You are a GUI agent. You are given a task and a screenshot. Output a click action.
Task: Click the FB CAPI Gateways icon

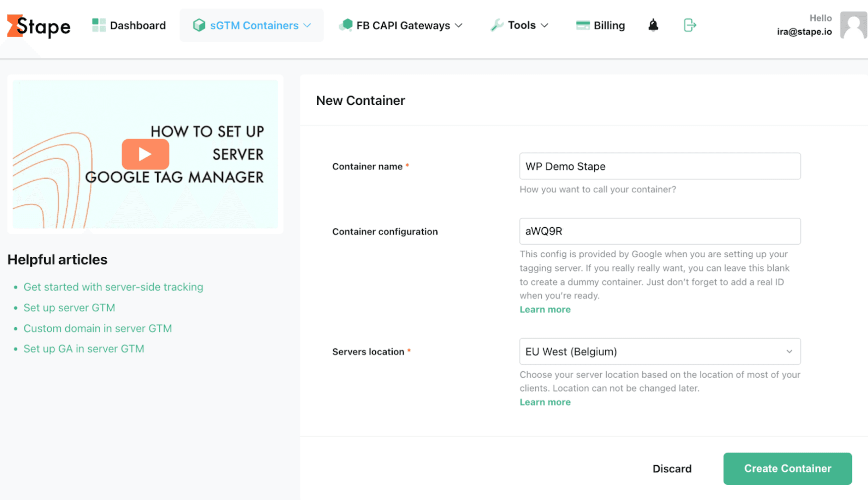click(346, 25)
